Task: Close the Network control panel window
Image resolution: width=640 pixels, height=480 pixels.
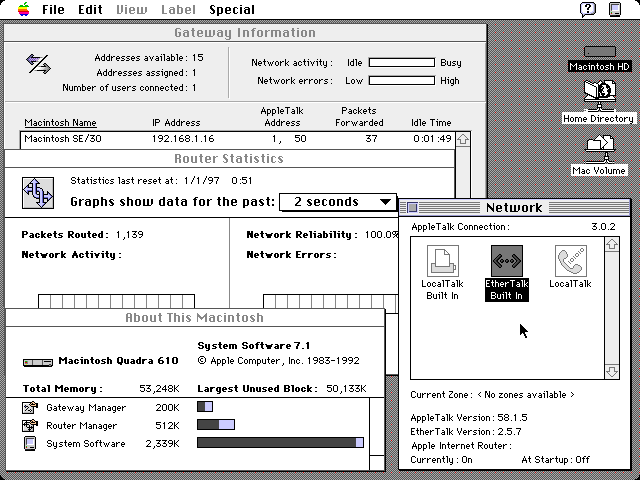Action: tap(412, 207)
